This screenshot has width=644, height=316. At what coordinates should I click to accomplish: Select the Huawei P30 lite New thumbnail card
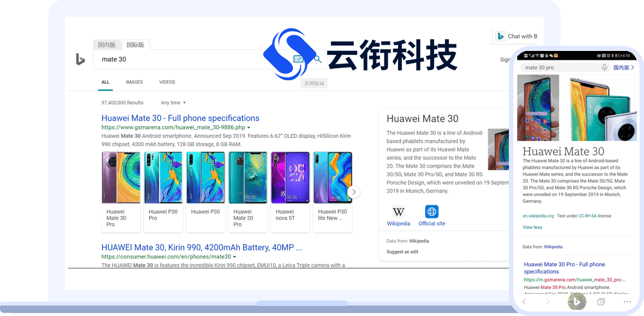[333, 191]
